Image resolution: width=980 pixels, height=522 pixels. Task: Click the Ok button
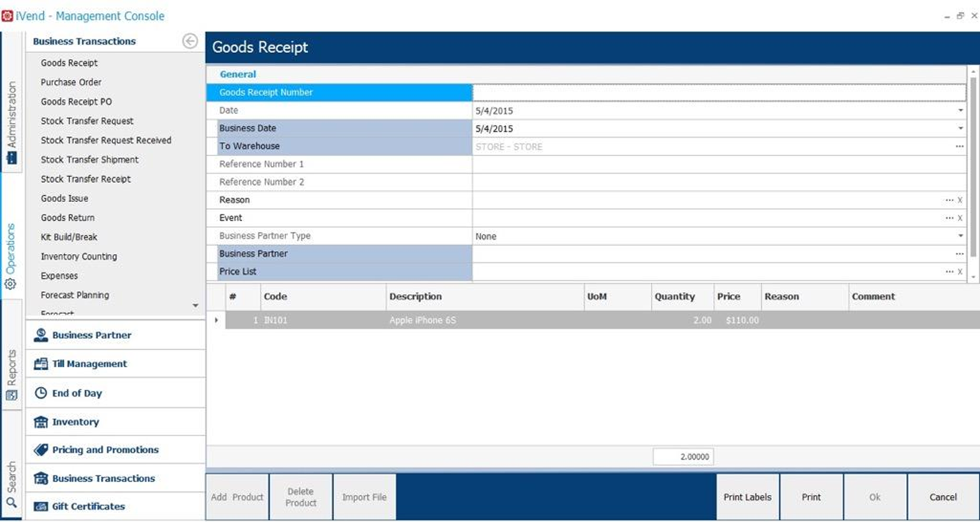coord(875,497)
